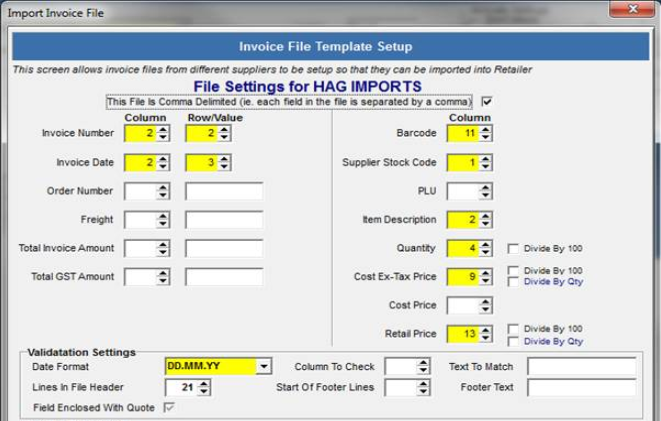
Task: Increase Order Number column spinner
Action: click(163, 187)
